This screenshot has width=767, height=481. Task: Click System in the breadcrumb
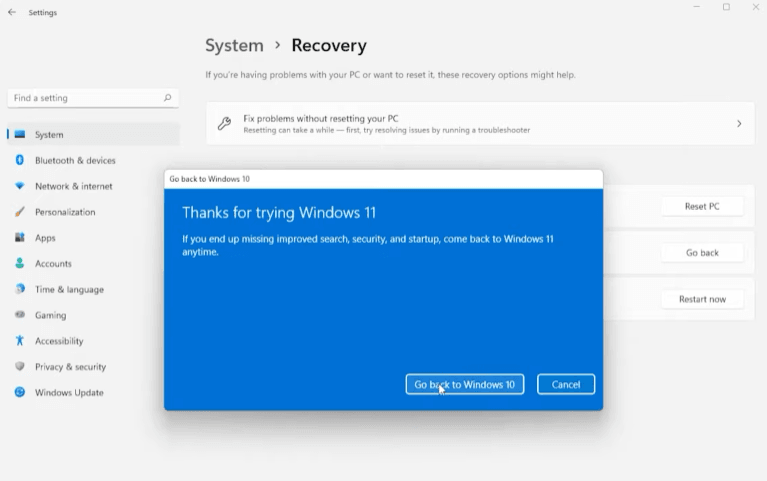pyautogui.click(x=234, y=46)
